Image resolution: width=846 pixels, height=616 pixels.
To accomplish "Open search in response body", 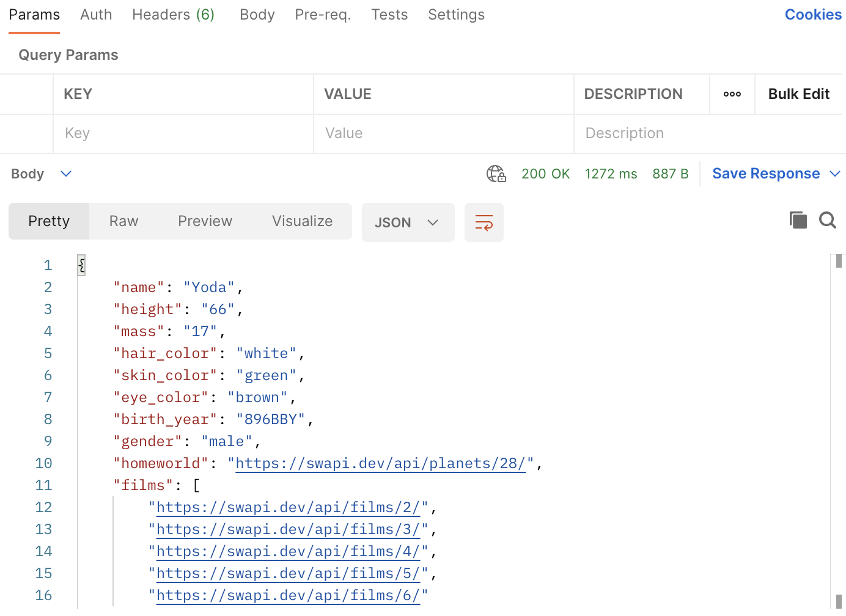I will tap(827, 220).
